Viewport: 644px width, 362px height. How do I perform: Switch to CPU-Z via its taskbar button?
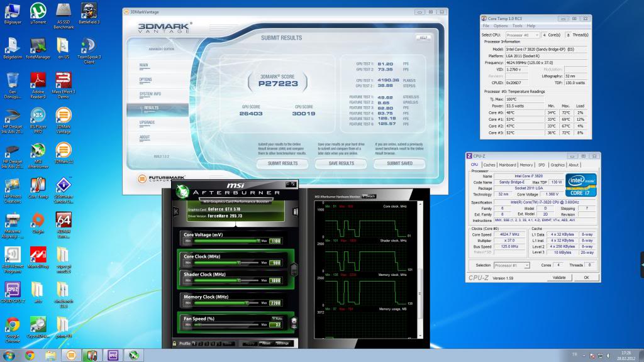[x=113, y=356]
